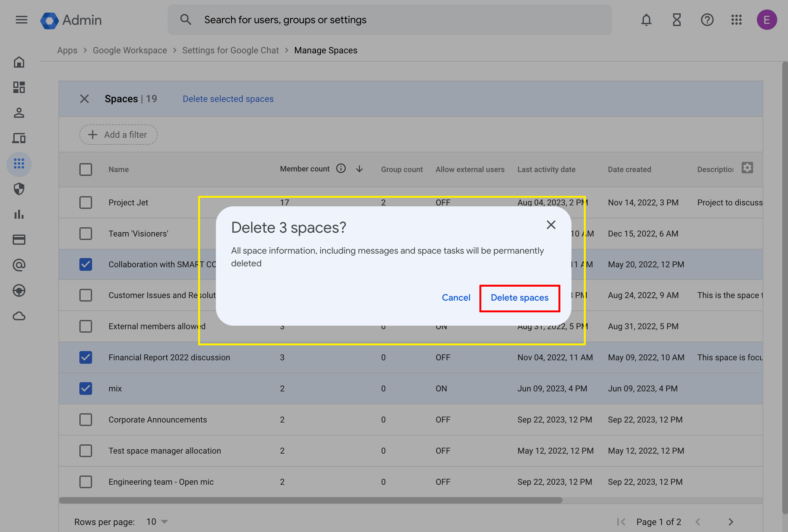Click Cancel in the delete dialog
Screen dimensions: 788x532
coord(456,298)
